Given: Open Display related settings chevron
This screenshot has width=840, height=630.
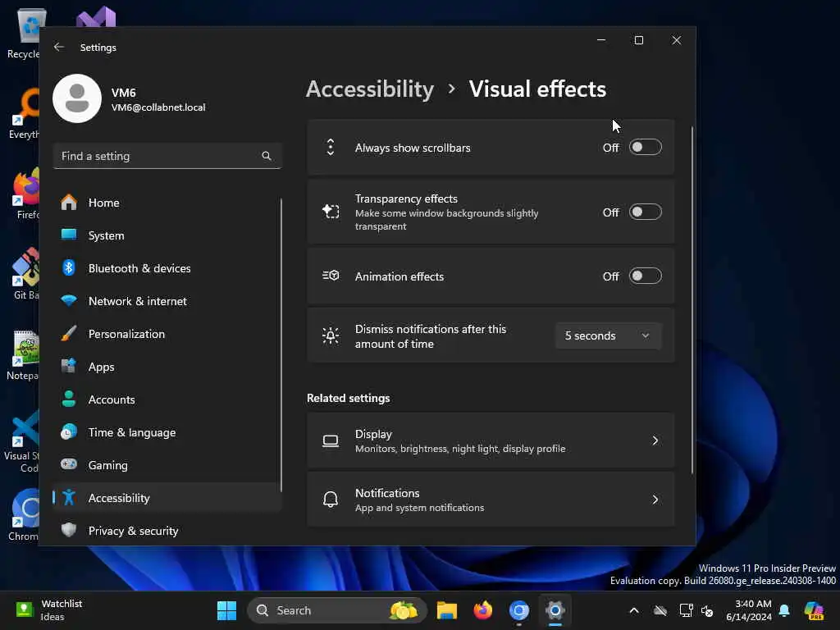Looking at the screenshot, I should coord(655,441).
